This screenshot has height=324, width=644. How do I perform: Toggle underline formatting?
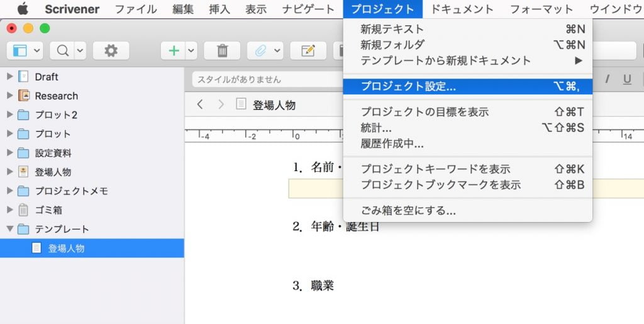click(627, 79)
